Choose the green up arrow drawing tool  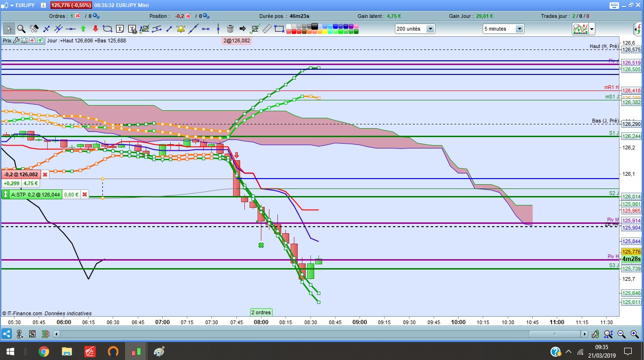click(83, 29)
